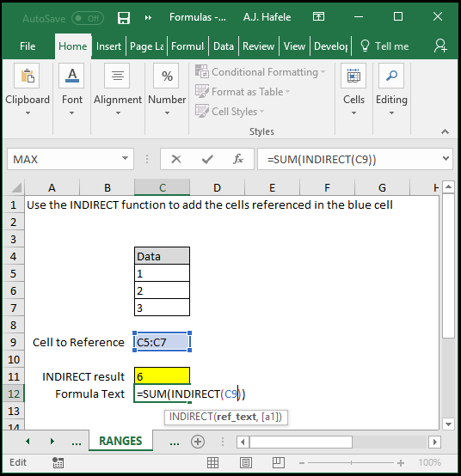Open the Editing magnifier group

tap(391, 76)
